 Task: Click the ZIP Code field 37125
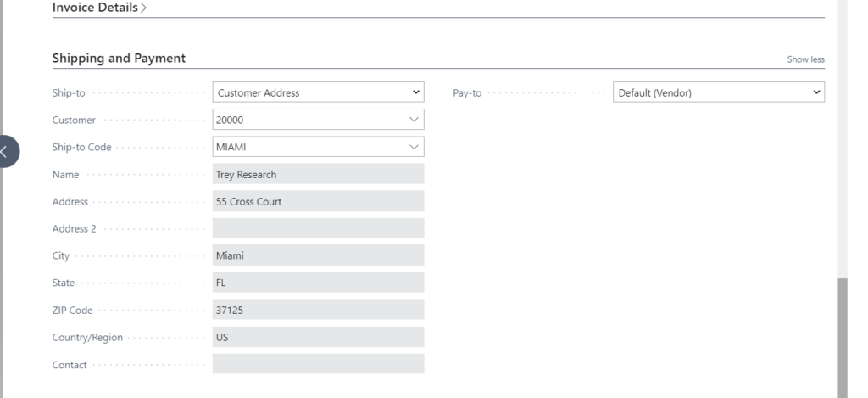click(x=319, y=310)
